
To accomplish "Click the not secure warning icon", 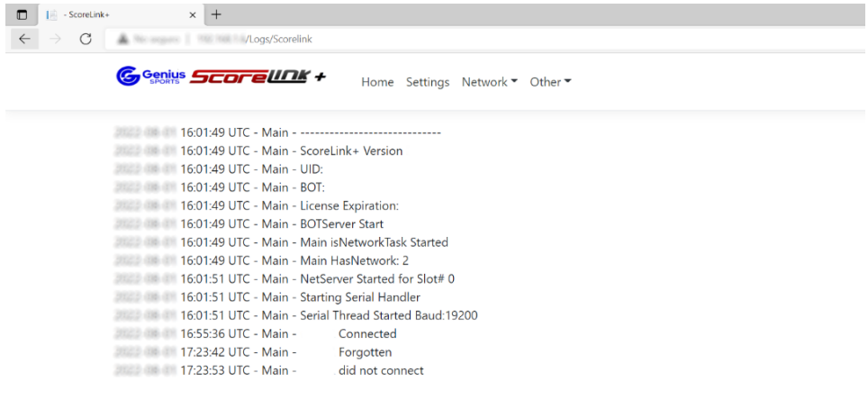I will [122, 39].
